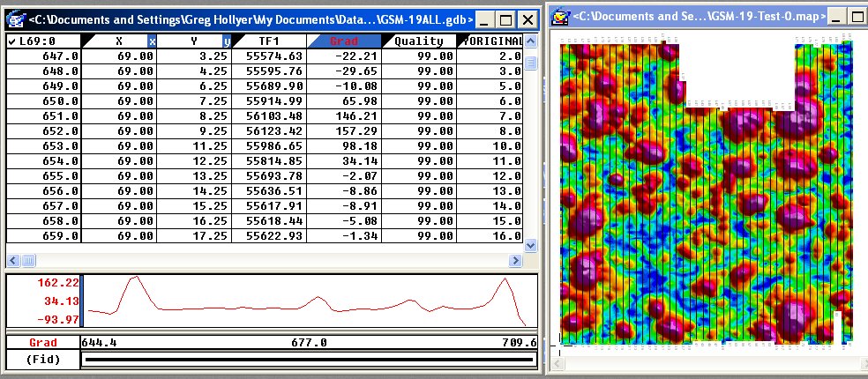Select the cell containing 55574.63
The height and width of the screenshot is (379, 868).
[269, 56]
